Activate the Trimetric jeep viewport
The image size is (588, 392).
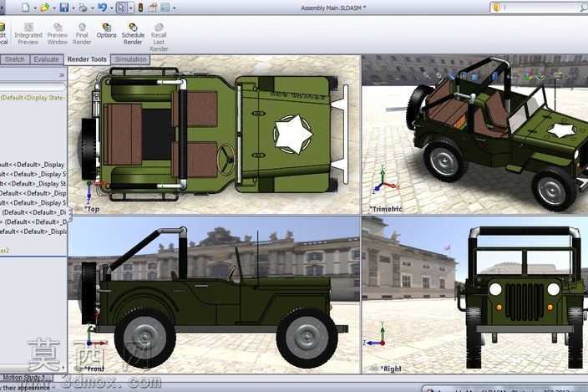pos(474,135)
